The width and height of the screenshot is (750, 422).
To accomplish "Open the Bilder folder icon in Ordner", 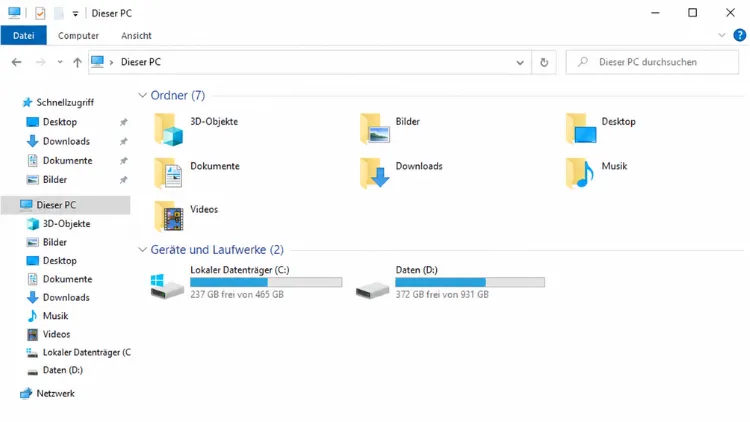I will pos(375,129).
